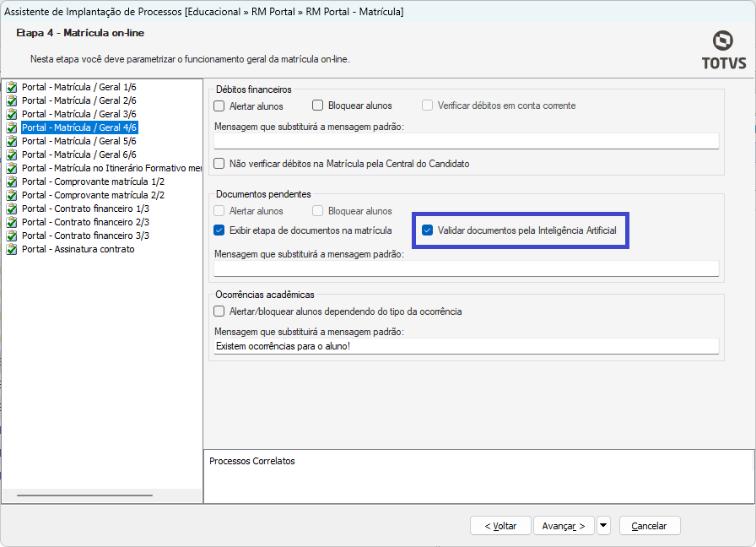Click the checkmark icon beside Geral 5/6
Image resolution: width=756 pixels, height=547 pixels.
tap(12, 141)
